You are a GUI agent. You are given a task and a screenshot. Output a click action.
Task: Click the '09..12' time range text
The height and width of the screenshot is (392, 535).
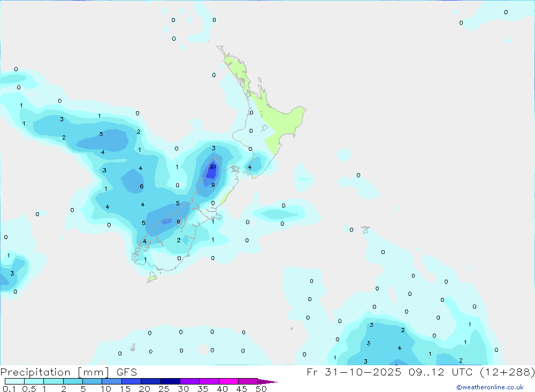[426, 372]
